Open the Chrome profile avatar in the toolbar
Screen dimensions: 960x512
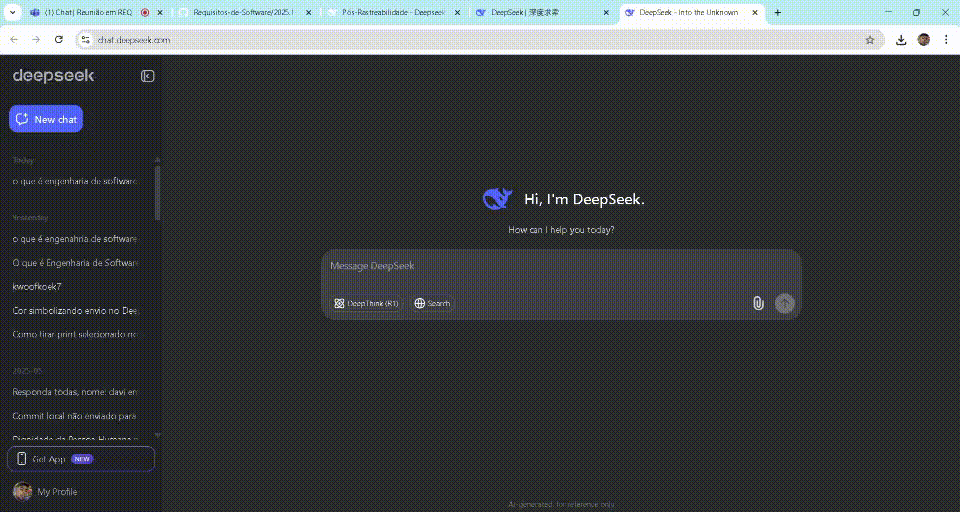[x=923, y=40]
